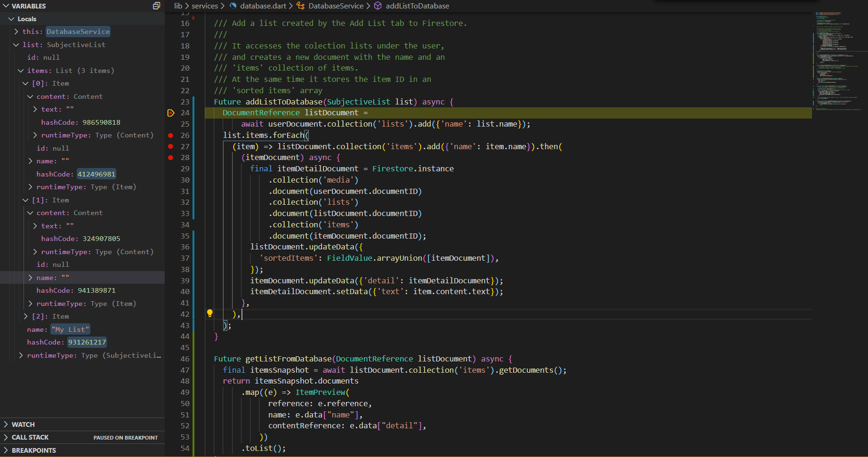Screen dimensions: 868x457
Task: Toggle the breakpoint on line 27
Action: click(x=170, y=146)
